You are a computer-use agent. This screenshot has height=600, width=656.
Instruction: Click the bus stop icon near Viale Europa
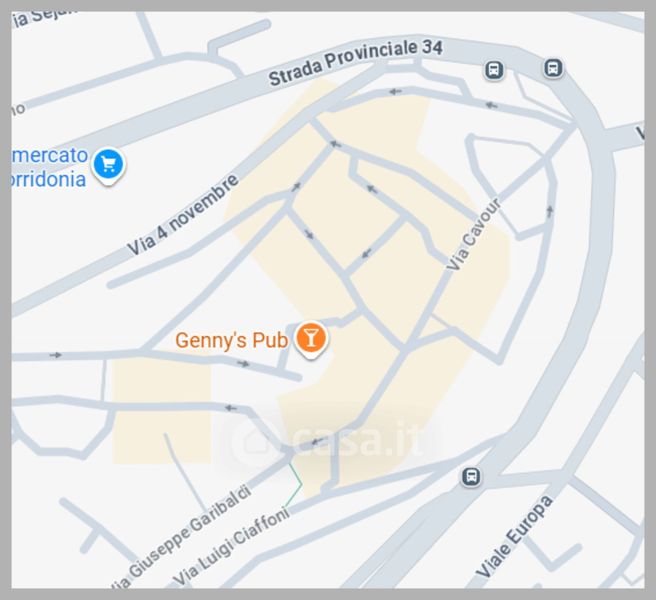coord(471,476)
